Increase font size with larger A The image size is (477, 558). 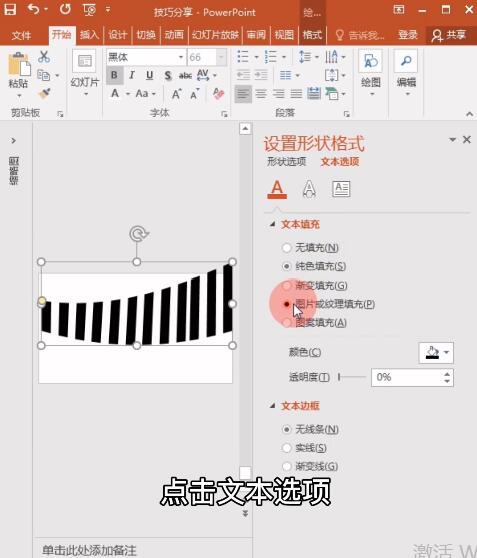click(x=176, y=94)
